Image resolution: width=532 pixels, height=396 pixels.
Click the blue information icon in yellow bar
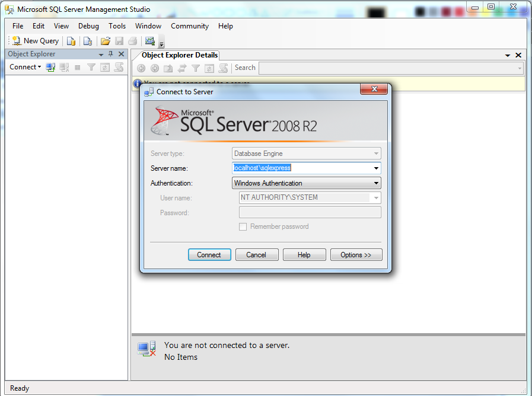[x=137, y=83]
